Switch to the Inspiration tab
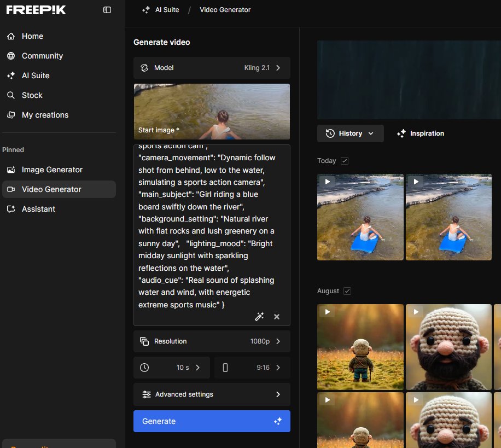501x448 pixels. point(421,133)
